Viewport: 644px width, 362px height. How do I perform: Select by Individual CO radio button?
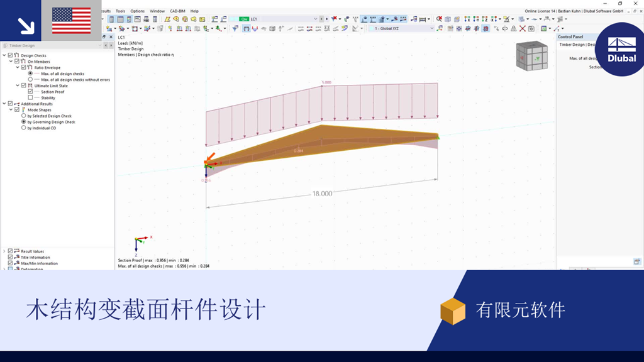point(23,128)
